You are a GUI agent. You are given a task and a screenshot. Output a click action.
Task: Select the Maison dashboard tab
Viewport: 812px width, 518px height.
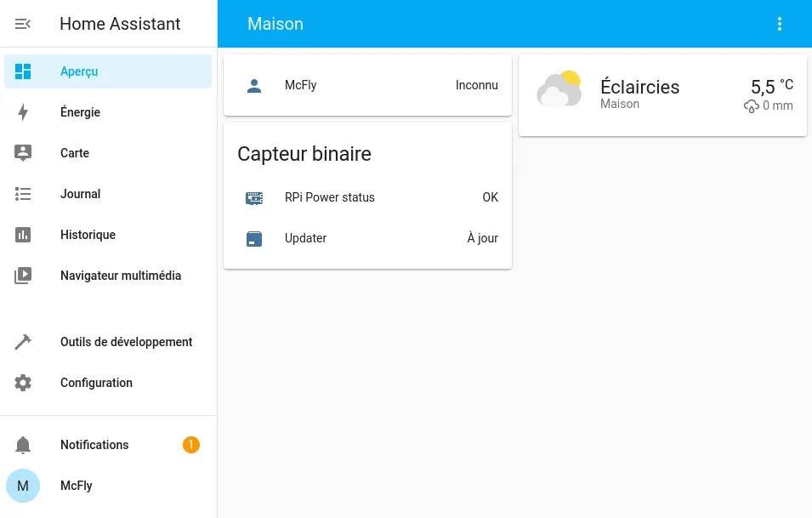pyautogui.click(x=275, y=24)
